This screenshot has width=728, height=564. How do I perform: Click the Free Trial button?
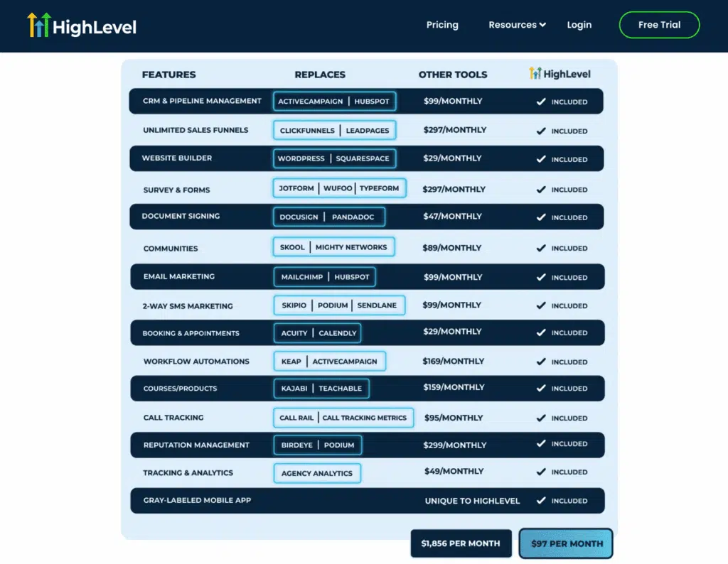point(658,25)
